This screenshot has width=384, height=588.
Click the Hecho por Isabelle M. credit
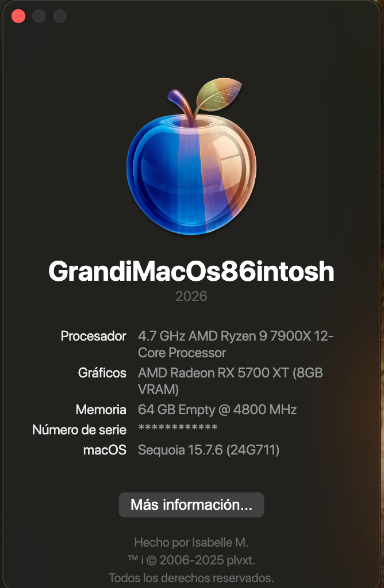[191, 542]
